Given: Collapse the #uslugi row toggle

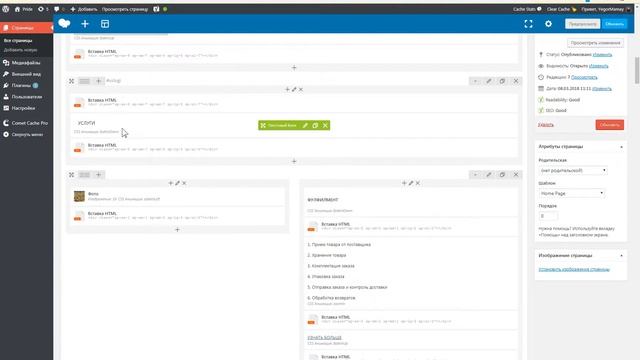Looking at the screenshot, I should coord(475,81).
